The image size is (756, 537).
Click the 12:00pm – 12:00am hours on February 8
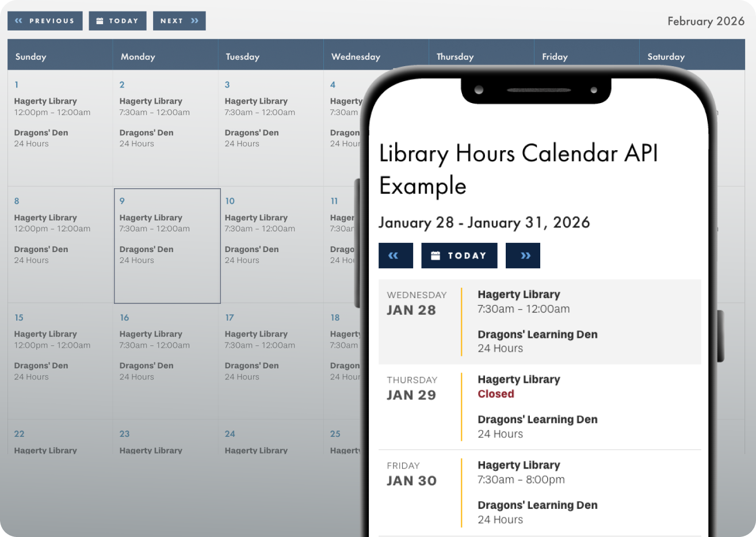(52, 229)
